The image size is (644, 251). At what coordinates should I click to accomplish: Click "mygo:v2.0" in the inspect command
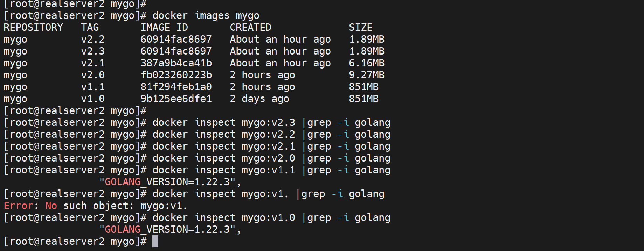pyautogui.click(x=268, y=158)
